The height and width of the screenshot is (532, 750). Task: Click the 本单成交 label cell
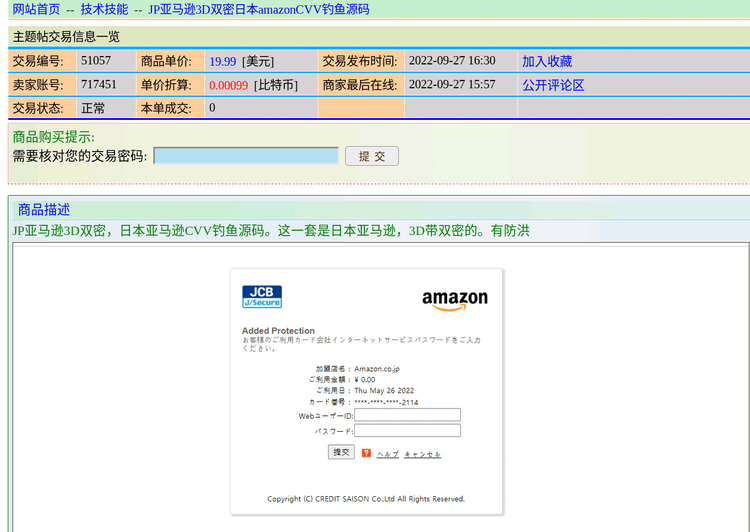(170, 108)
